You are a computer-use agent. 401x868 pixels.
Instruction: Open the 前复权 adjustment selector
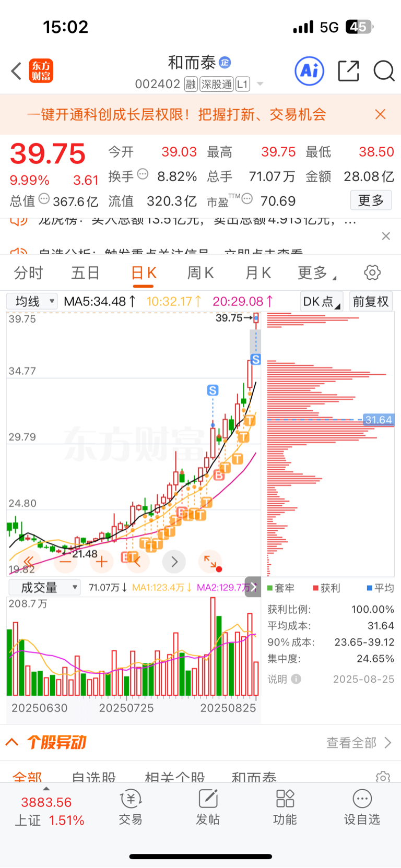point(371,301)
